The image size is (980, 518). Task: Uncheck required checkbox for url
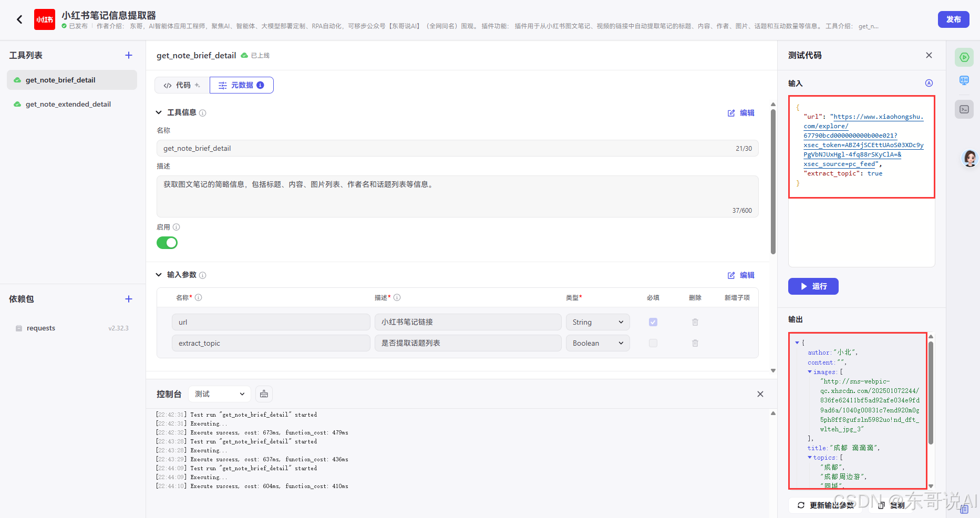click(653, 322)
